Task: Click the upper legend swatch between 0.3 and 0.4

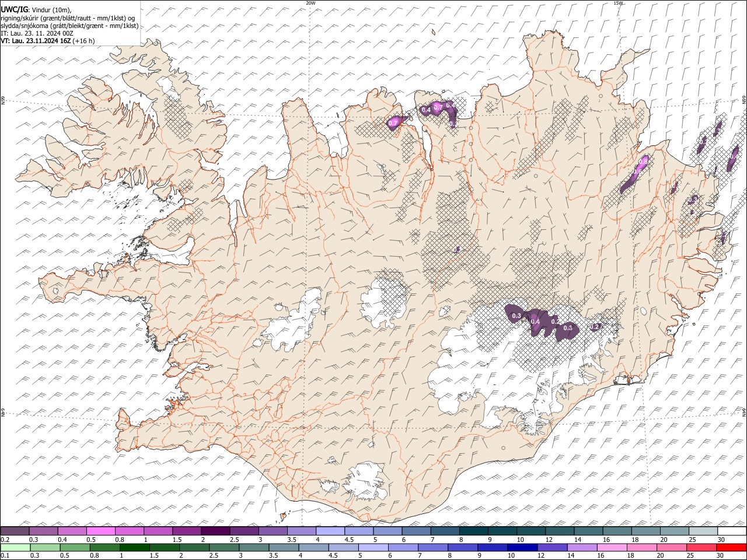Action: click(44, 531)
